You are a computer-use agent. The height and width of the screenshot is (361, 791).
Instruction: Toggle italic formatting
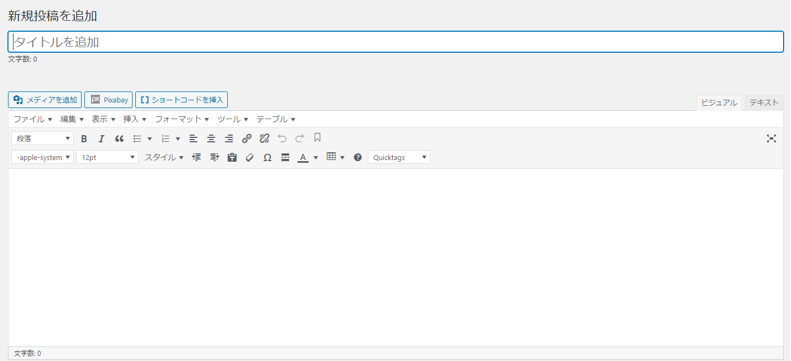[x=101, y=138]
